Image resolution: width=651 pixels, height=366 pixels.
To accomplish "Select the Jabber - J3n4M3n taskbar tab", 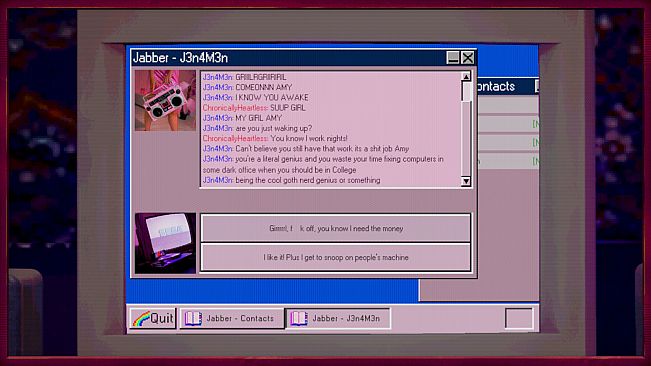I will 338,319.
